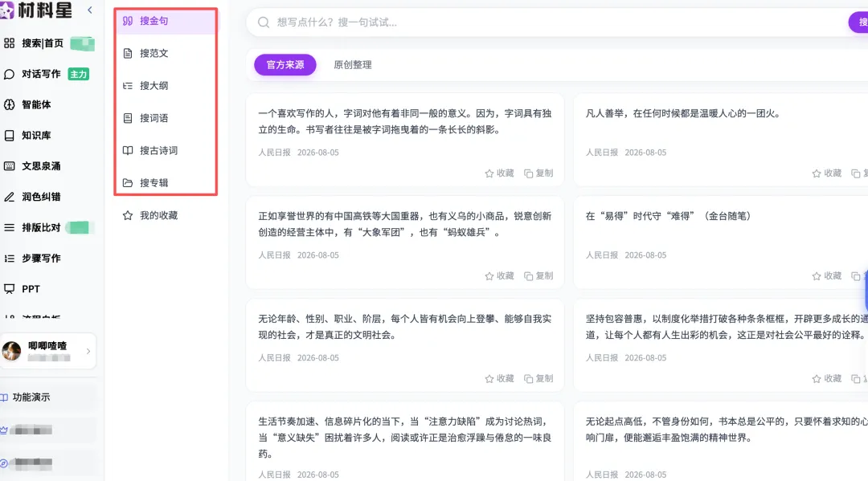
Task: Click the 步骤写作 steps icon
Action: point(10,259)
